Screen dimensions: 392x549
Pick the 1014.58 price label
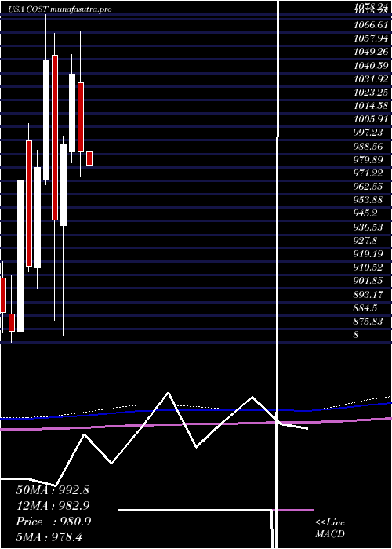[372, 105]
